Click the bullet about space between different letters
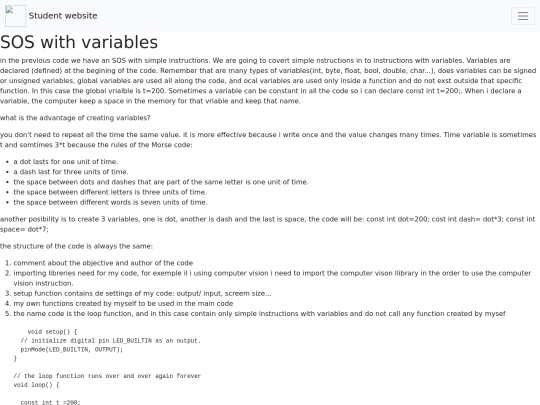Screen dimensions: 540x405 pos(110,192)
